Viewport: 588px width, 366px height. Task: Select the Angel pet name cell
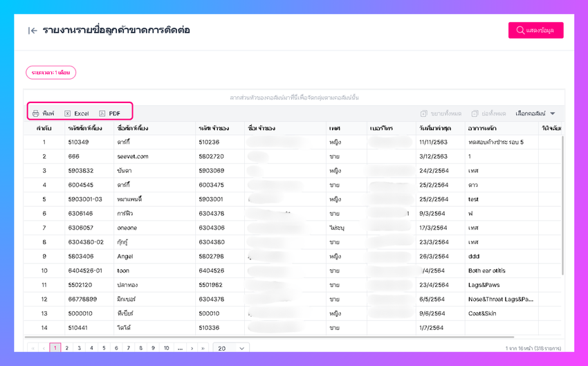pos(154,256)
